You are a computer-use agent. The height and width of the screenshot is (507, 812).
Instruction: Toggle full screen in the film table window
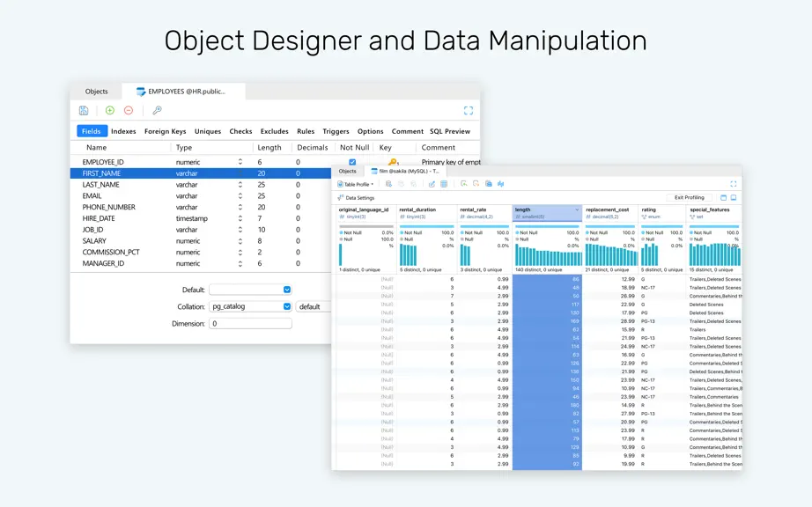734,184
